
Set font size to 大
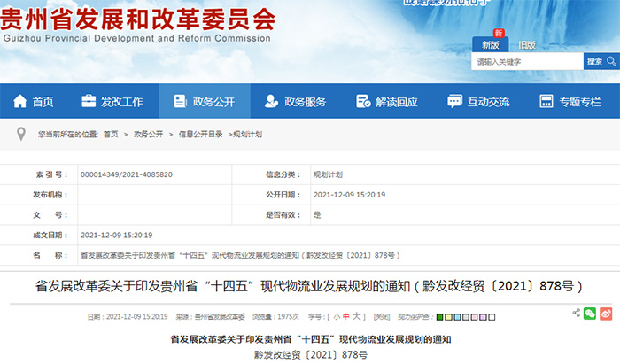click(x=356, y=316)
